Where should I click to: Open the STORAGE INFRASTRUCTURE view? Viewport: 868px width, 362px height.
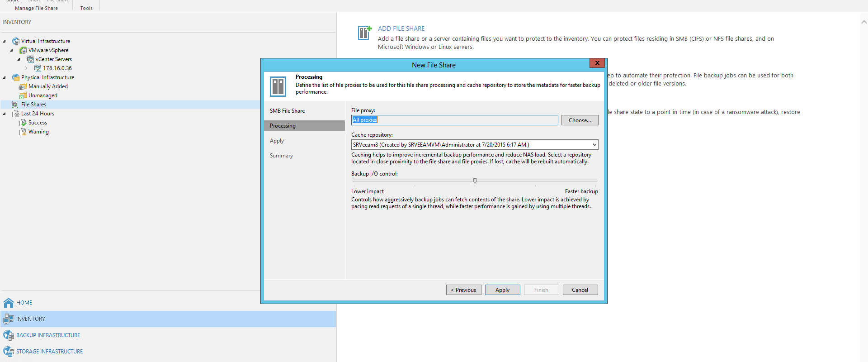point(49,352)
